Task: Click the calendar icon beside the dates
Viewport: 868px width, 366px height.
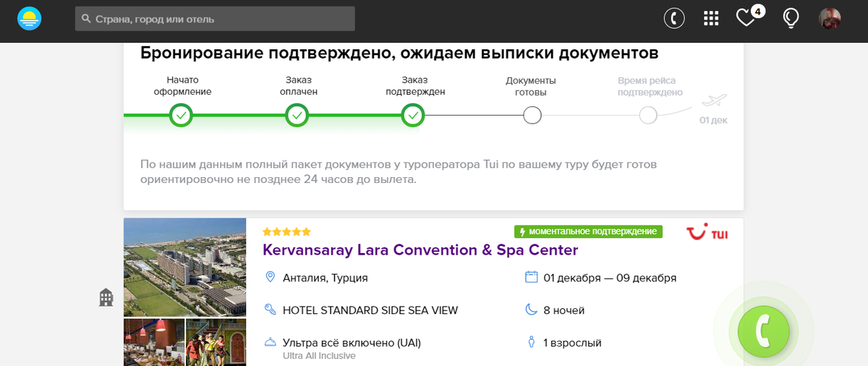Action: [531, 277]
